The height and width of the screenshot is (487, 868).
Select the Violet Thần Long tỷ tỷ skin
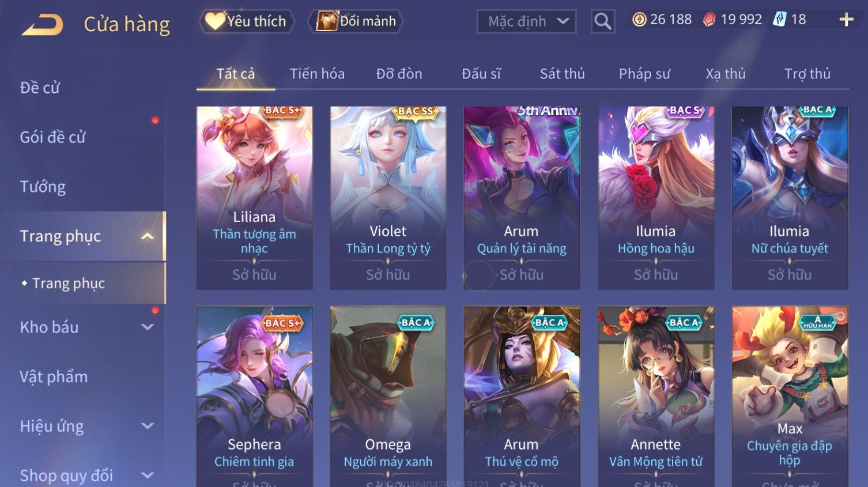(x=388, y=198)
